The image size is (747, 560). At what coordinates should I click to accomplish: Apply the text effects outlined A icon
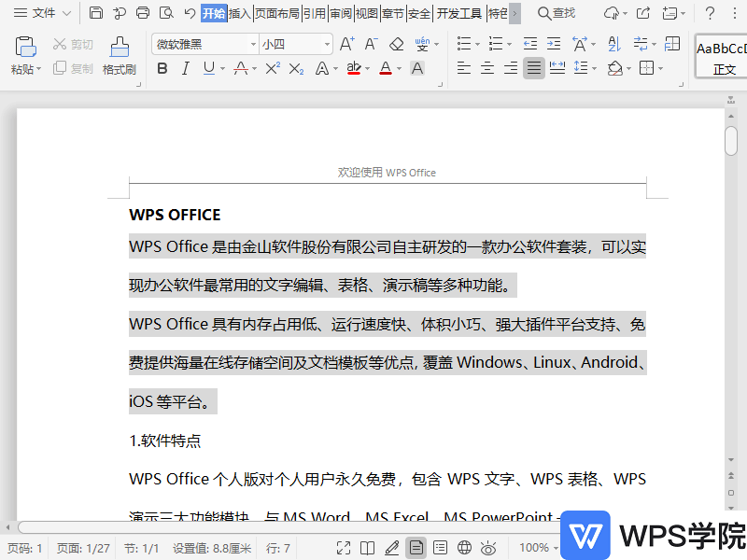[322, 69]
